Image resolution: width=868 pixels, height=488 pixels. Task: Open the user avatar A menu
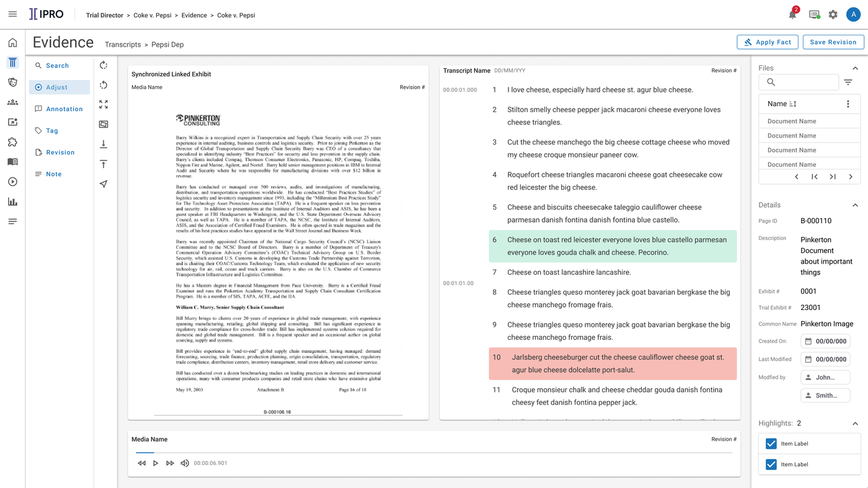pyautogui.click(x=853, y=14)
